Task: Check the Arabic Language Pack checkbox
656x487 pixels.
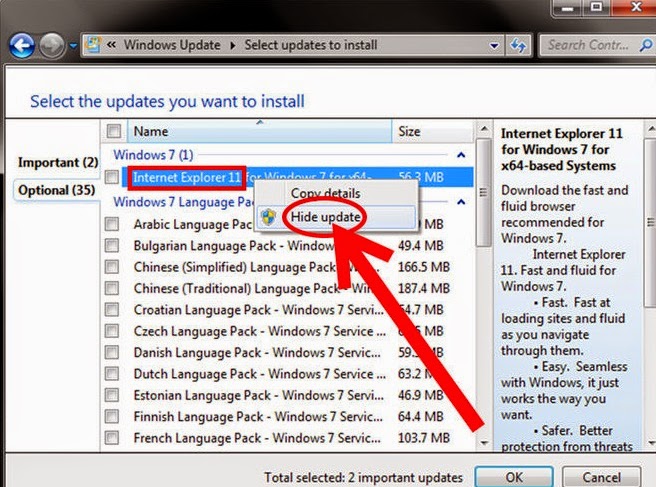Action: point(112,224)
